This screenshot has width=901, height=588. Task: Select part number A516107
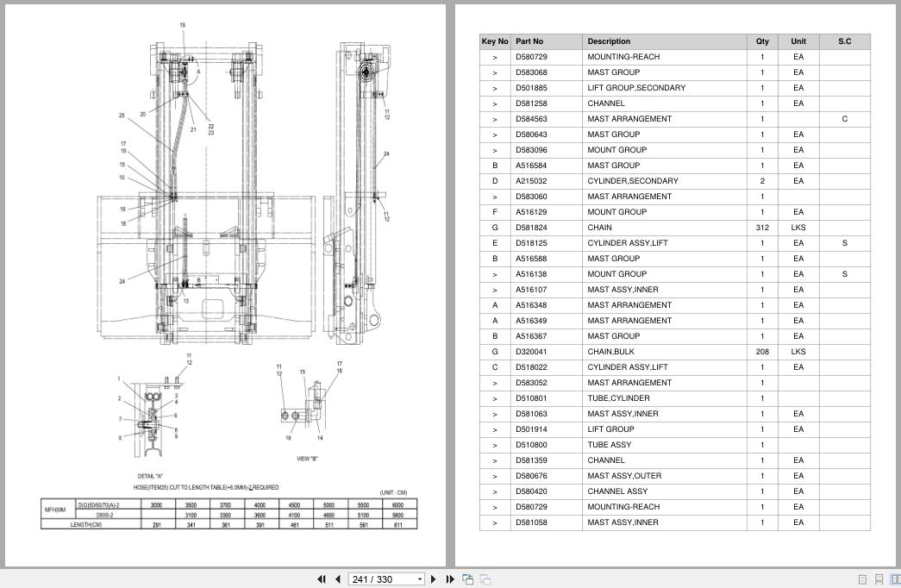coord(531,290)
